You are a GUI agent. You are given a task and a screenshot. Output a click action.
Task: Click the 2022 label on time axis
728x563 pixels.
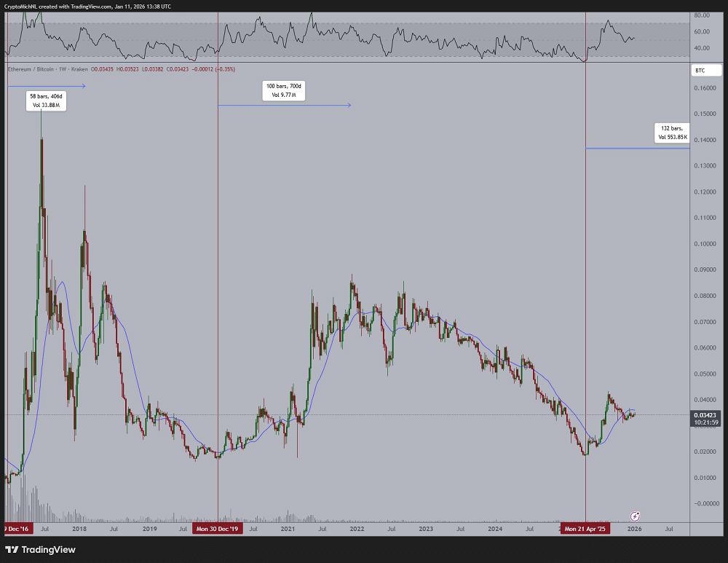[357, 529]
